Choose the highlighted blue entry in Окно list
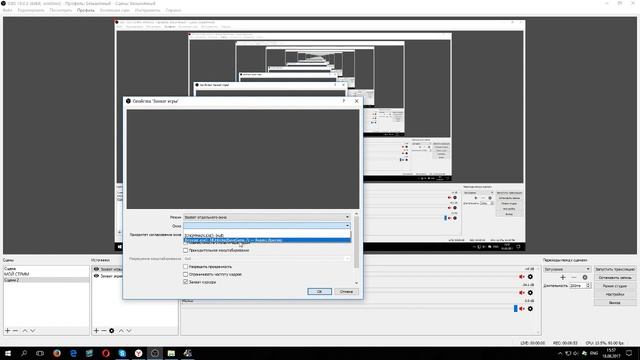This screenshot has width=640, height=360. (x=267, y=240)
